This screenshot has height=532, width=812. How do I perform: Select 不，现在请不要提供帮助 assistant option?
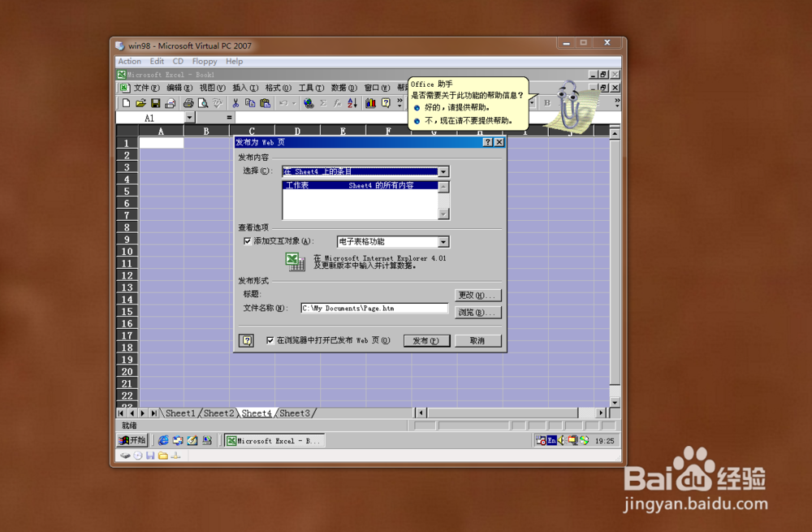tap(463, 121)
